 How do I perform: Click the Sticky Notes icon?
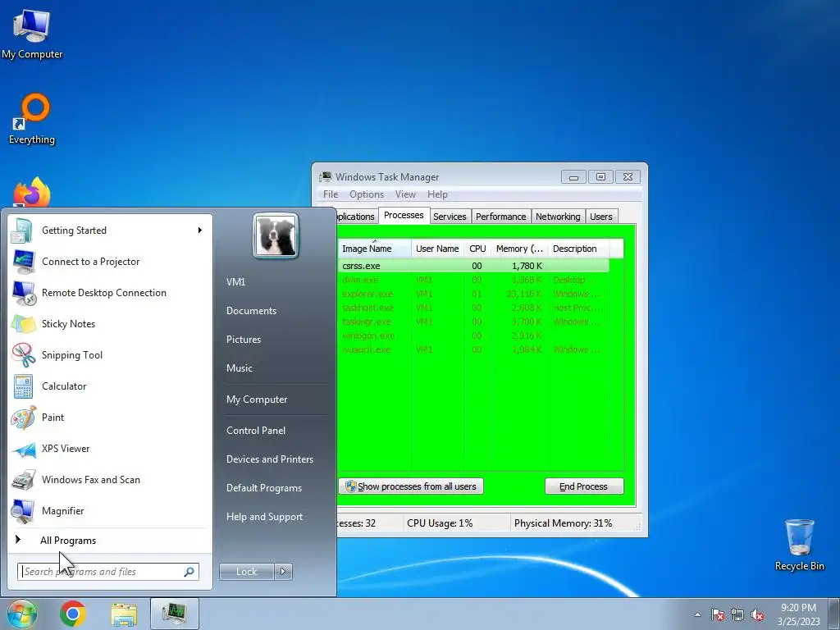[24, 324]
